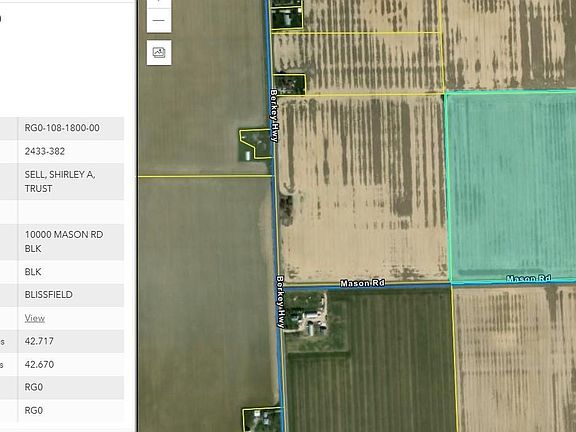Image resolution: width=576 pixels, height=432 pixels.
Task: Open the View link in parcel details
Action: click(35, 318)
